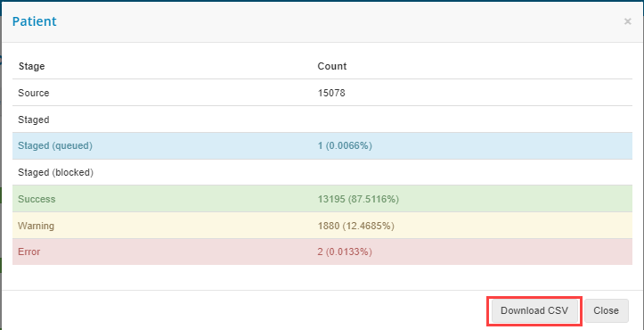
Task: Select the Staged row label
Action: pyautogui.click(x=34, y=120)
